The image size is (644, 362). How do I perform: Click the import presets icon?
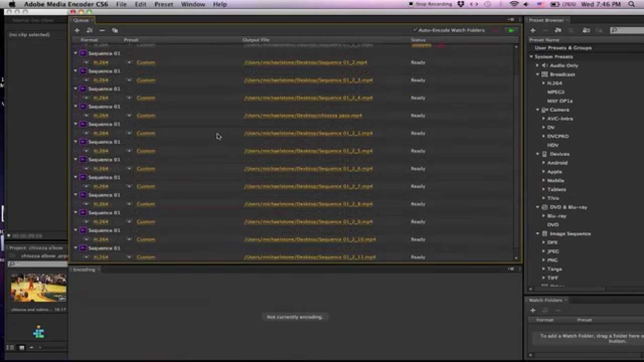(586, 31)
